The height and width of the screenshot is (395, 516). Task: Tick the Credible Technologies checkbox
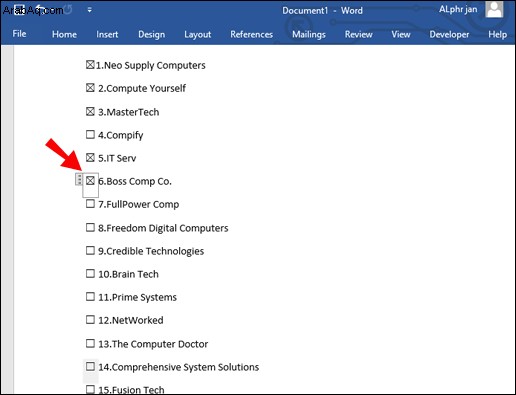pos(90,250)
